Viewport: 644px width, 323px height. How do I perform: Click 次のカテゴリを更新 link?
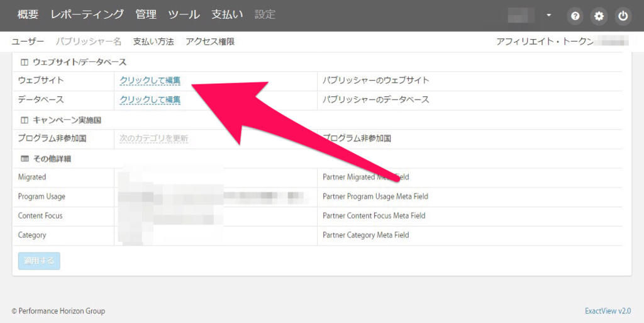(x=153, y=139)
